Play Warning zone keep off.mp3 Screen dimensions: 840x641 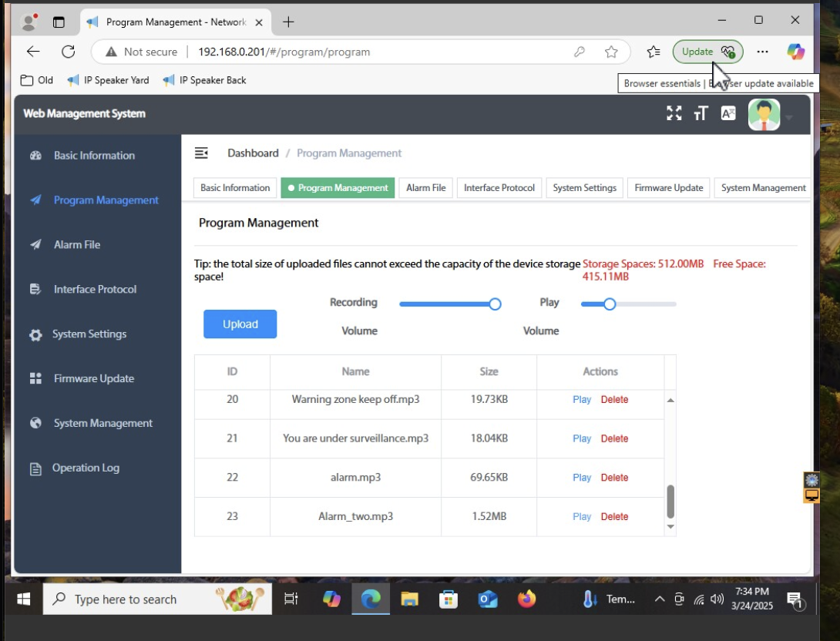click(582, 400)
